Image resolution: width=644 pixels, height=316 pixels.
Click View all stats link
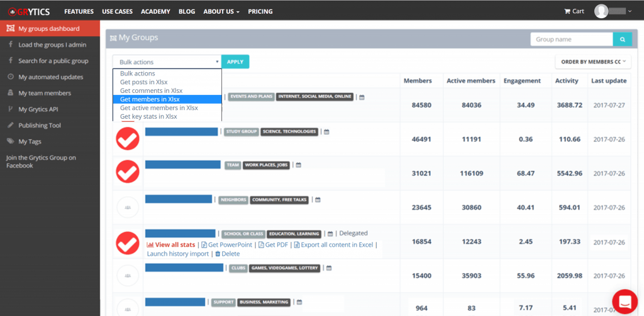tap(171, 245)
